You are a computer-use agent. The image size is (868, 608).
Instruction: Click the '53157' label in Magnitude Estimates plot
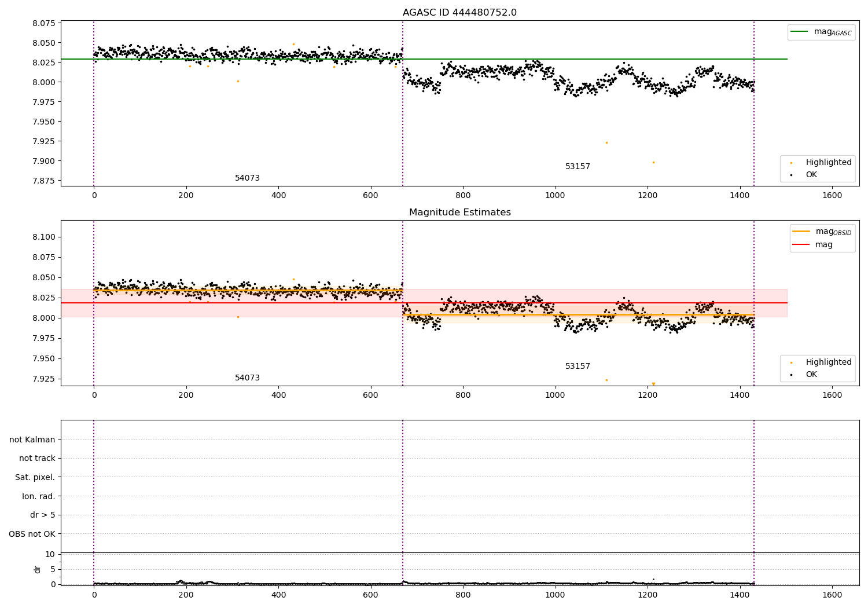(578, 367)
